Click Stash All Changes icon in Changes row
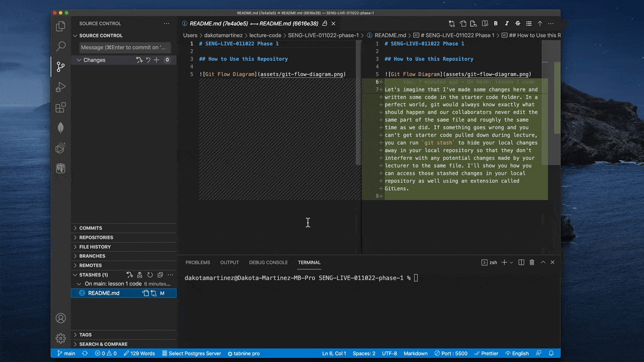This screenshot has width=644, height=362. tap(139, 60)
